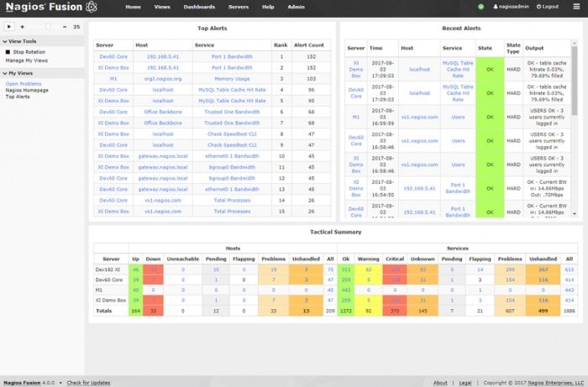Click M1 services Ok count 443
The height and width of the screenshot is (387, 588).
[346, 290]
